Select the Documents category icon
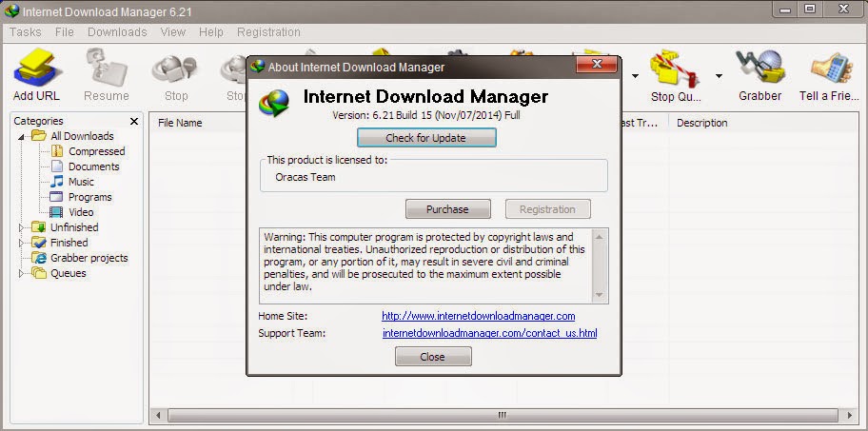Viewport: 868px width, 431px height. [x=57, y=167]
